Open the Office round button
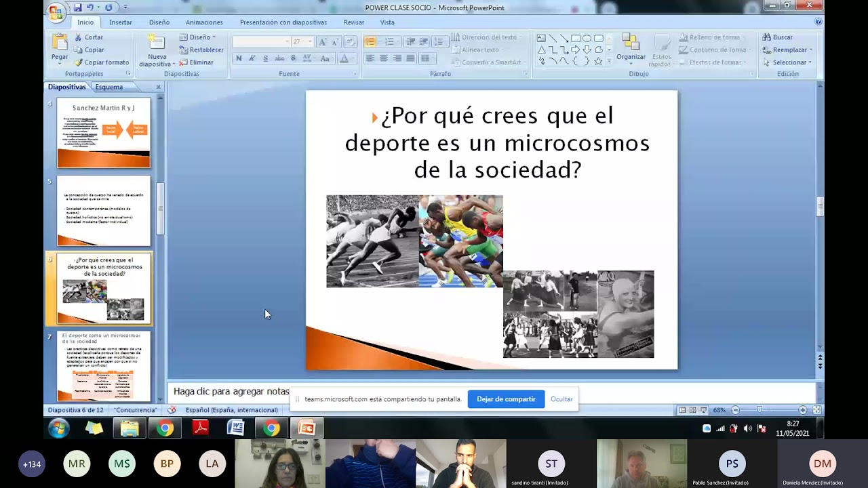The image size is (868, 488). (56, 11)
